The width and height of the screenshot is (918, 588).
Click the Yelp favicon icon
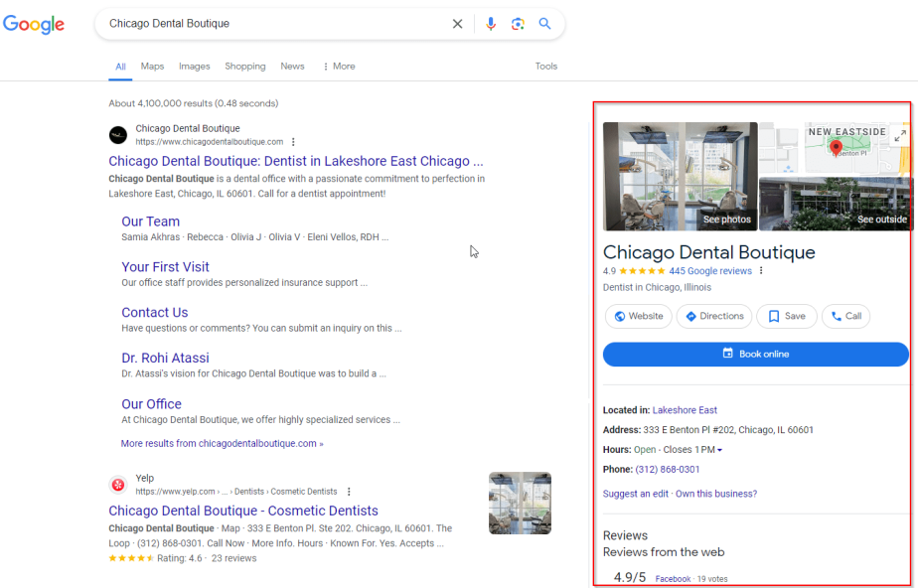[x=118, y=485]
